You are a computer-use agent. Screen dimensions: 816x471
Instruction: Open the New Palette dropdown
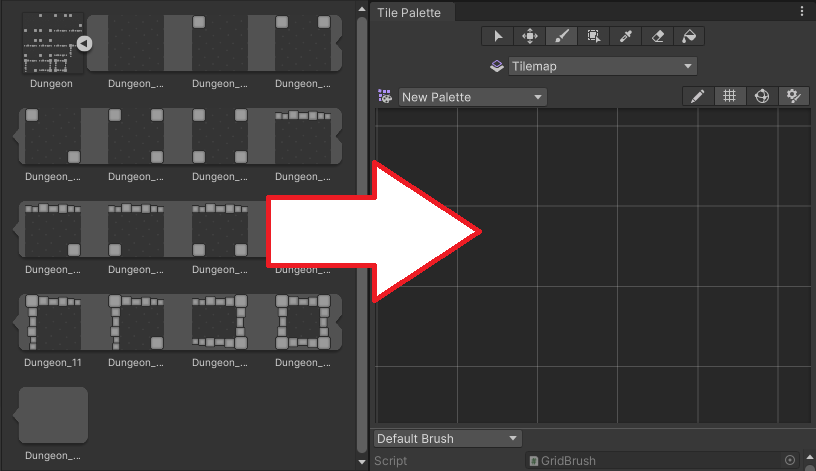[x=473, y=97]
